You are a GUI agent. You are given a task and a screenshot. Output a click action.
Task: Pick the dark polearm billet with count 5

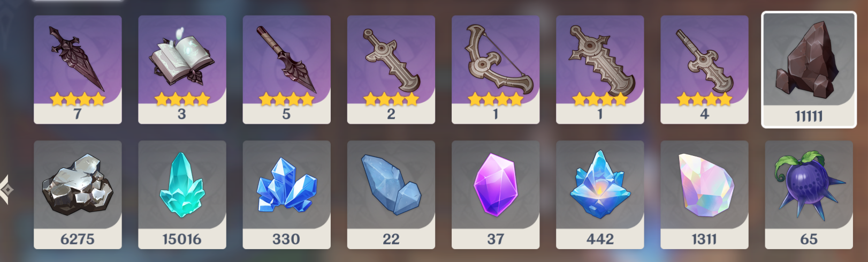(286, 70)
